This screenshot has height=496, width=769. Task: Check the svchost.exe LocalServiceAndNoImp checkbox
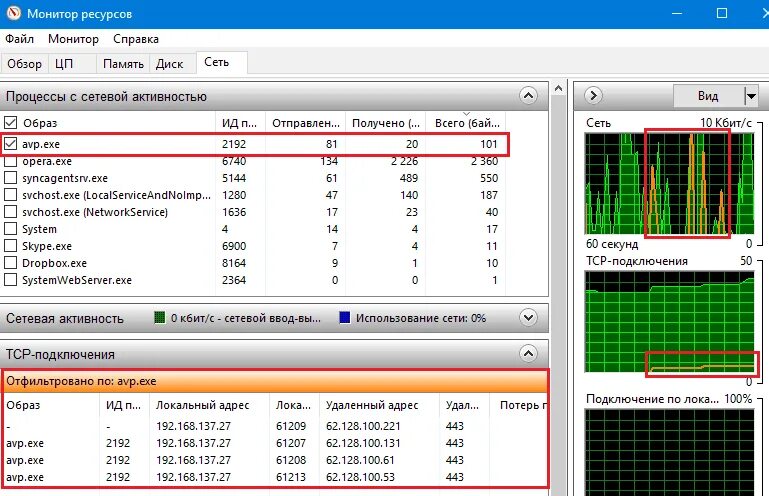[10, 195]
